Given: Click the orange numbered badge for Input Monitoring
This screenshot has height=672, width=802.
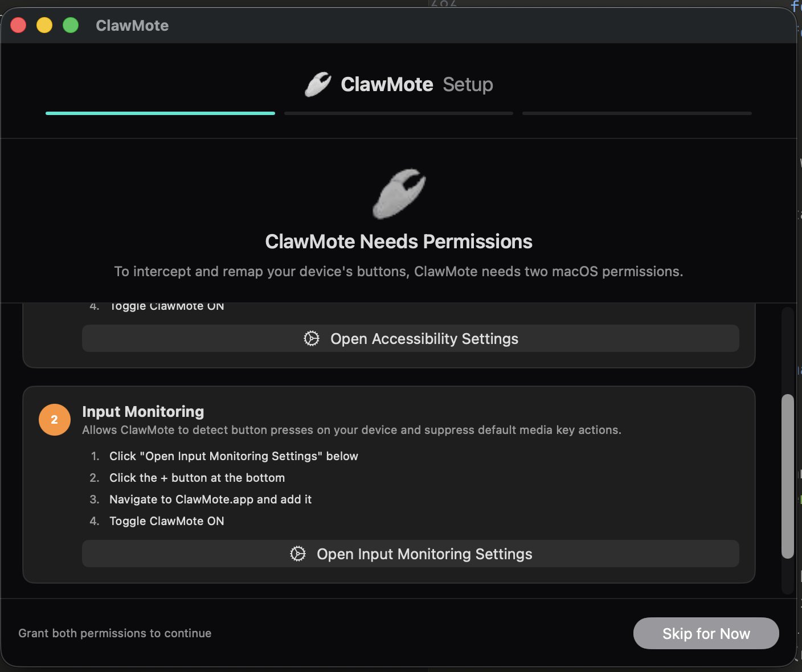Looking at the screenshot, I should 54,420.
